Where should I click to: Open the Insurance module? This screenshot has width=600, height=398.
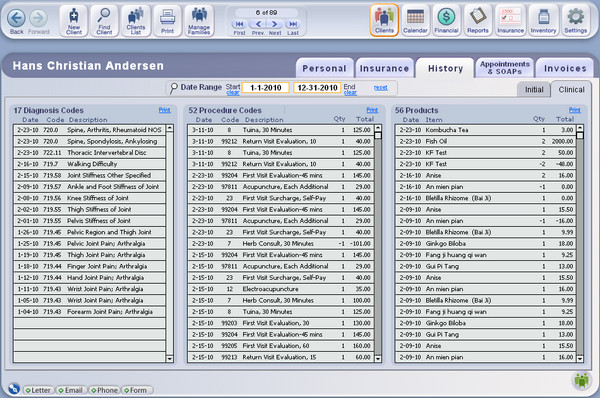point(510,20)
